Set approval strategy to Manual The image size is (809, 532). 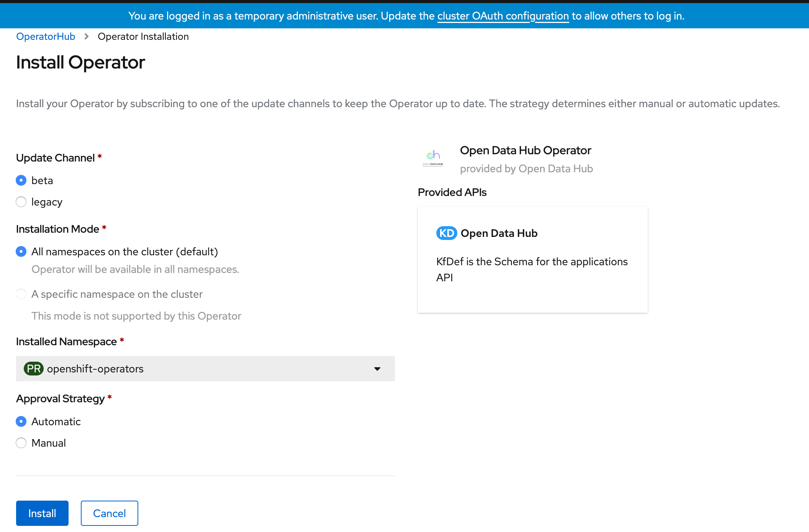[x=21, y=443]
